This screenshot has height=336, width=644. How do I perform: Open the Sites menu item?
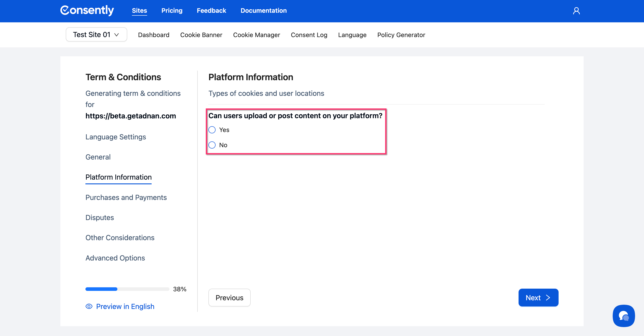[x=139, y=10]
